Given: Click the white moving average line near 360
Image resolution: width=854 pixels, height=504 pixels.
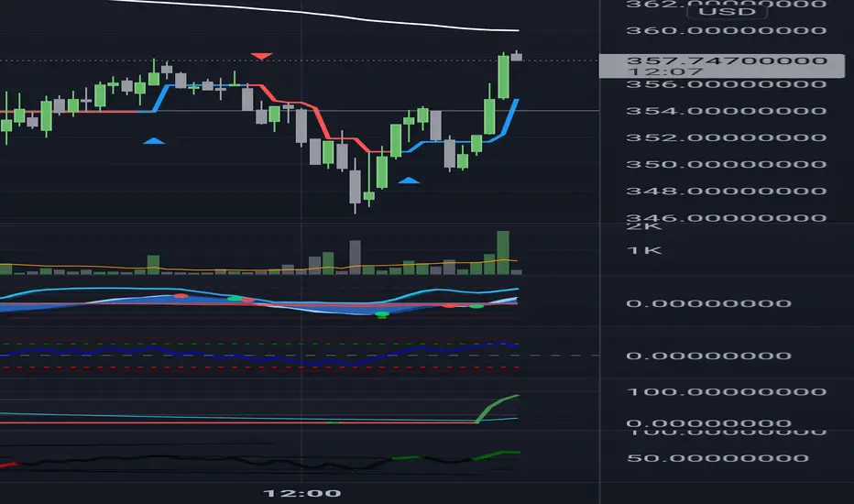Looking at the screenshot, I should tap(313, 14).
